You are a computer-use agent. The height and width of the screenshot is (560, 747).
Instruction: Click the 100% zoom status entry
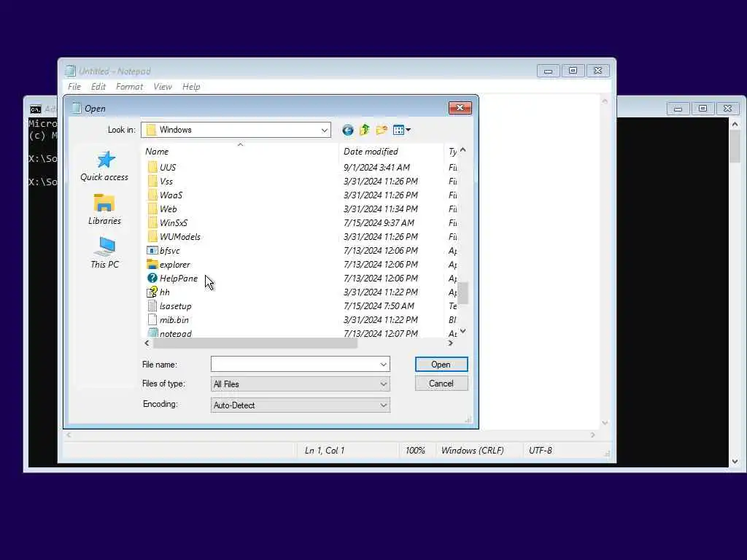[x=415, y=450]
